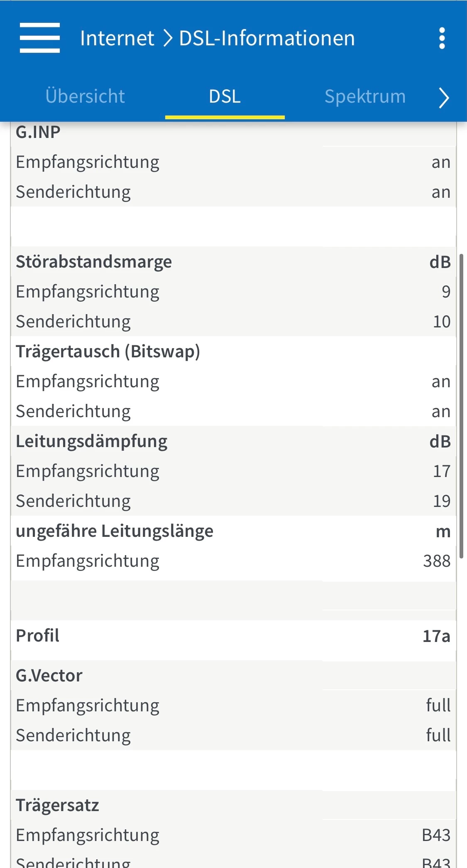Select the ungefähre Leitungslänge heading
The height and width of the screenshot is (868, 467).
[115, 531]
